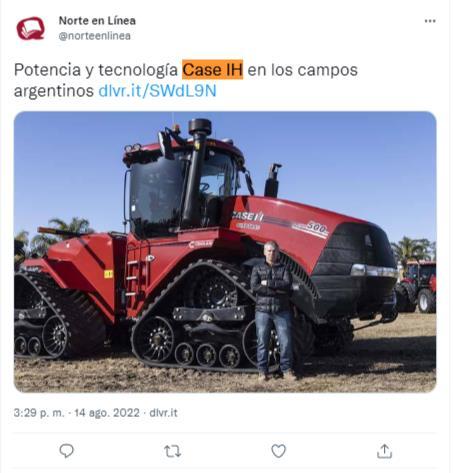
Task: Click the 14 ago. 2022 date
Action: tap(107, 413)
